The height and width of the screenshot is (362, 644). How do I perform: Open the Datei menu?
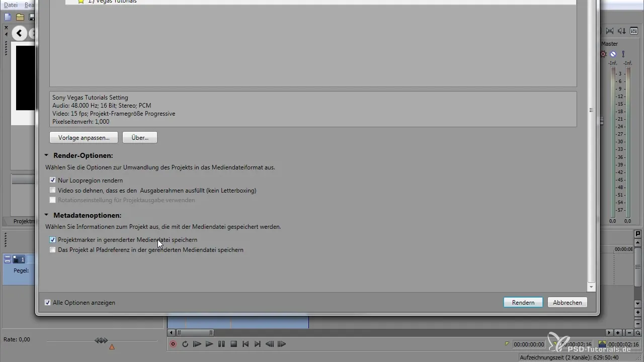coord(11,5)
